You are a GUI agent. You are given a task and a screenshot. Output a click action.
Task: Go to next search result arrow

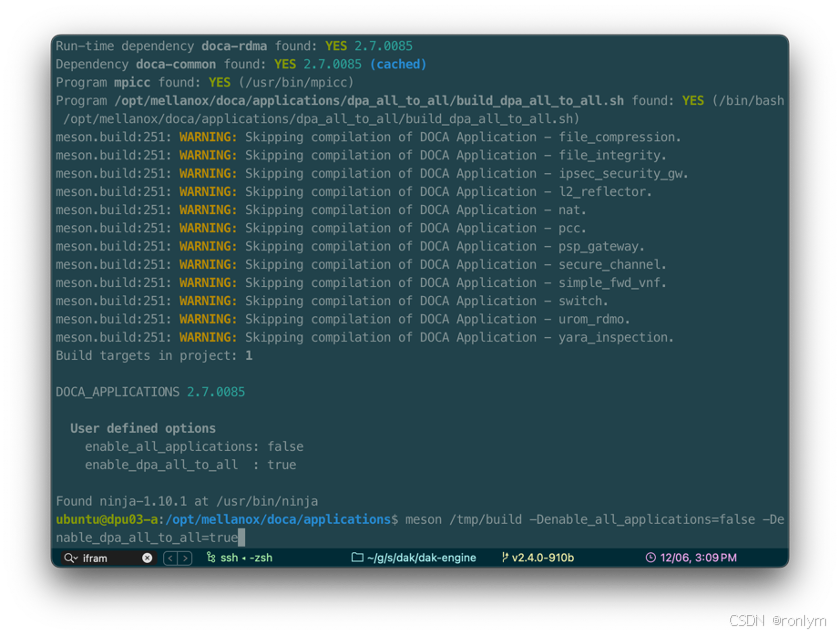coord(185,558)
